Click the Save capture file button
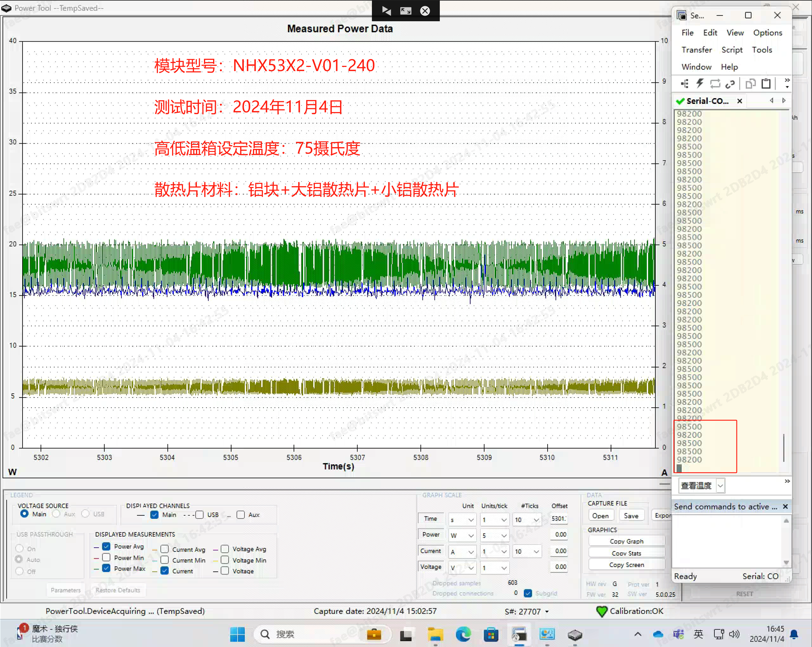 631,516
